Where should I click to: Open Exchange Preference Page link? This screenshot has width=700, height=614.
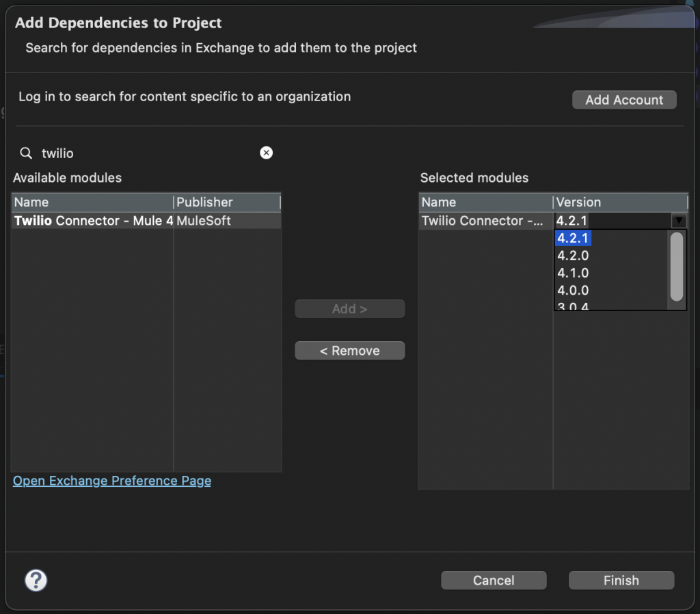coord(112,481)
